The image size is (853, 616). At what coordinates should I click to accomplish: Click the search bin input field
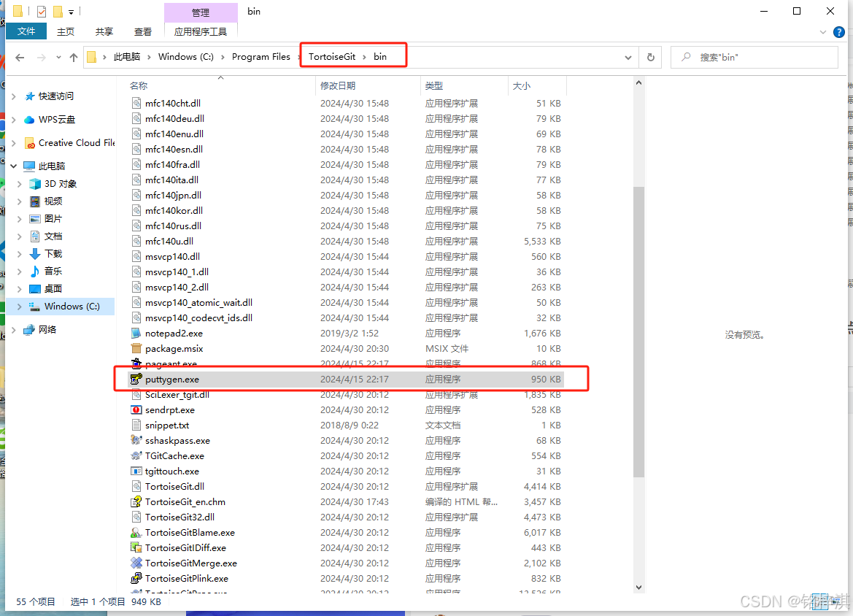pyautogui.click(x=754, y=57)
